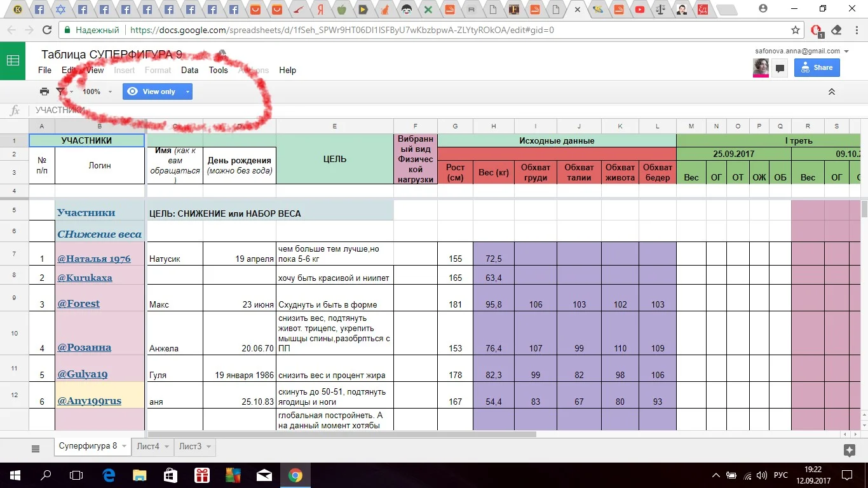Open the @Forest participant link
The height and width of the screenshot is (488, 868).
[x=79, y=304]
